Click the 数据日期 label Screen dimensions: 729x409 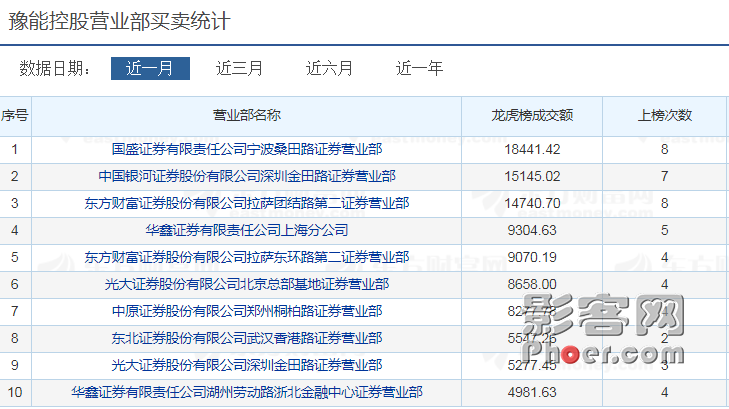[55, 68]
